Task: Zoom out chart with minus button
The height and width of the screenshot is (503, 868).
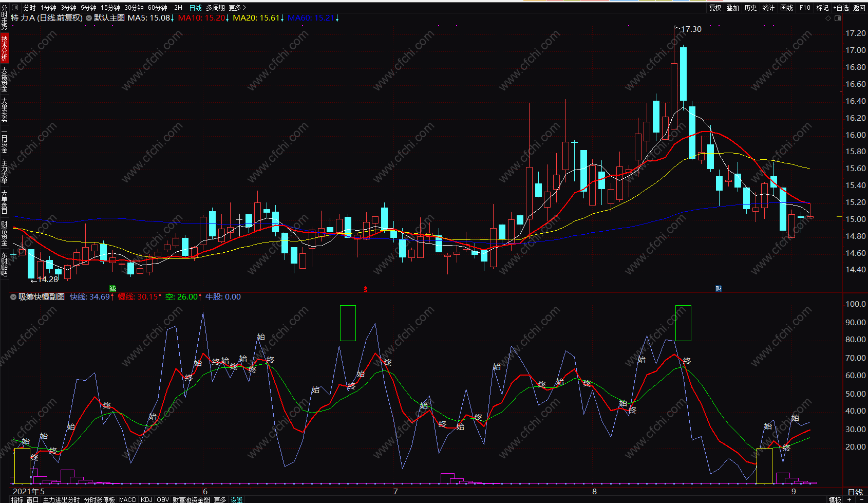Action: coord(861,499)
